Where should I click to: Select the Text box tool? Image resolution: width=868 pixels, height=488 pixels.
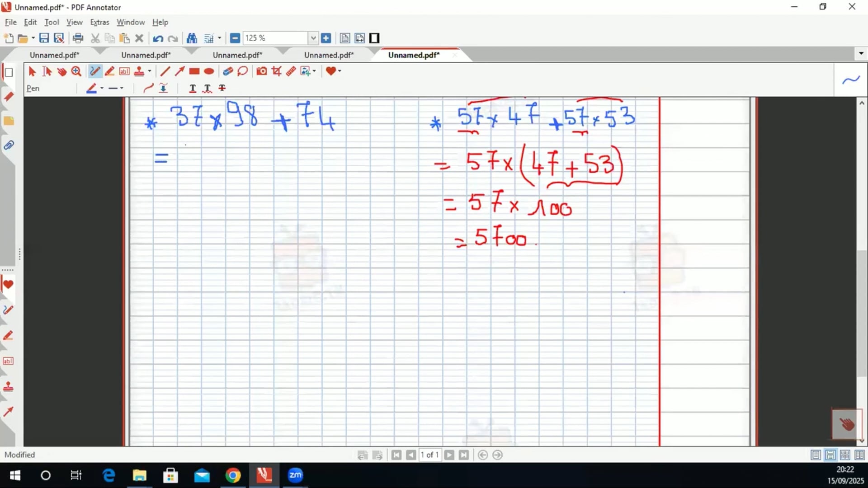pos(124,71)
